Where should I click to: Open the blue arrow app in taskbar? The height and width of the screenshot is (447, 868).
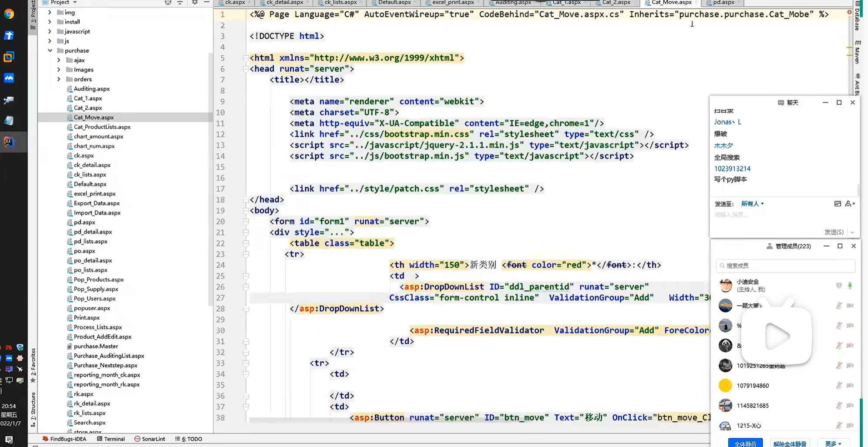pyautogui.click(x=9, y=35)
